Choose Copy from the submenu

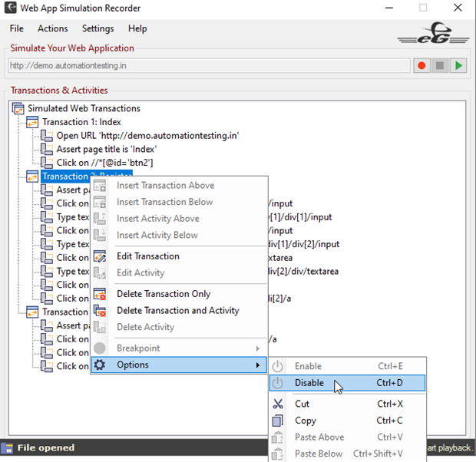point(347,421)
